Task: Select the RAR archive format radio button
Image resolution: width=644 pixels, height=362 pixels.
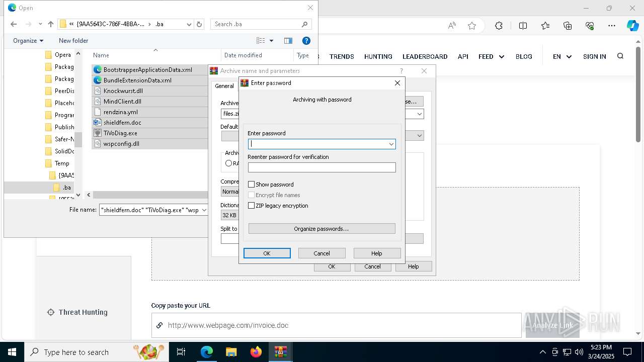Action: 228,163
